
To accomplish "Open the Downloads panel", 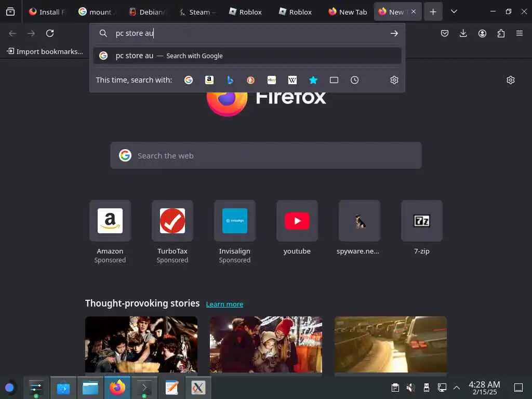I will point(463,33).
